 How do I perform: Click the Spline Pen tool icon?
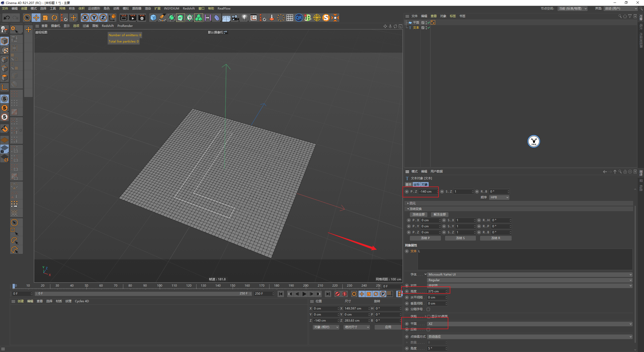coord(163,18)
